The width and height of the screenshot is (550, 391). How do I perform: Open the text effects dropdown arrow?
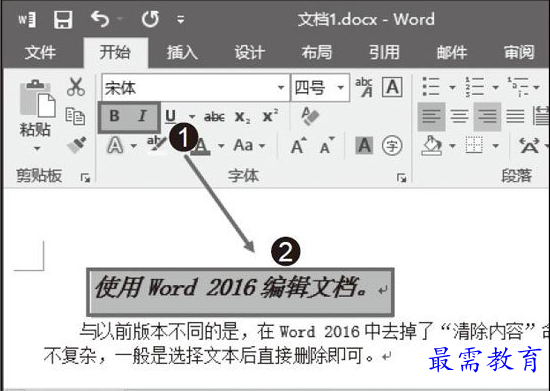(x=134, y=146)
